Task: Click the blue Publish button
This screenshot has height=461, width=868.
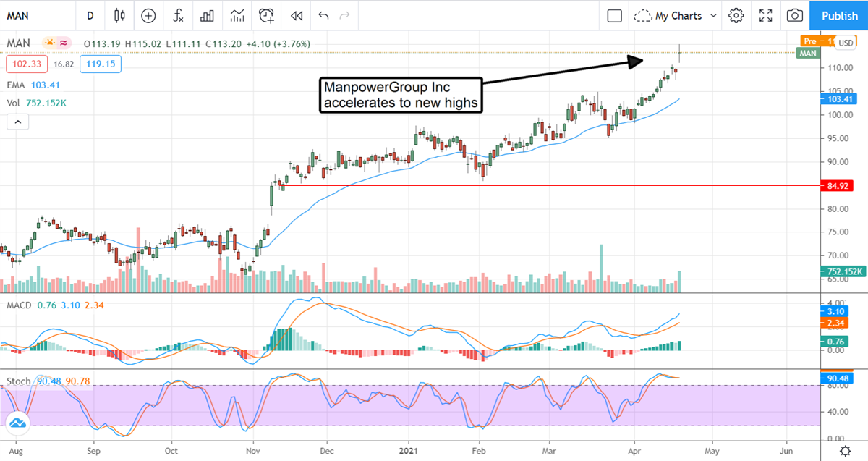Action: click(x=839, y=16)
